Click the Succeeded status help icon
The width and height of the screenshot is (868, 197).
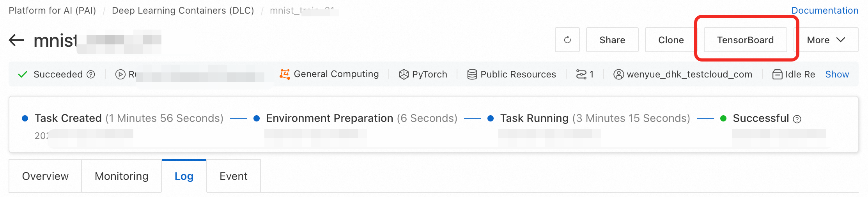(x=91, y=74)
